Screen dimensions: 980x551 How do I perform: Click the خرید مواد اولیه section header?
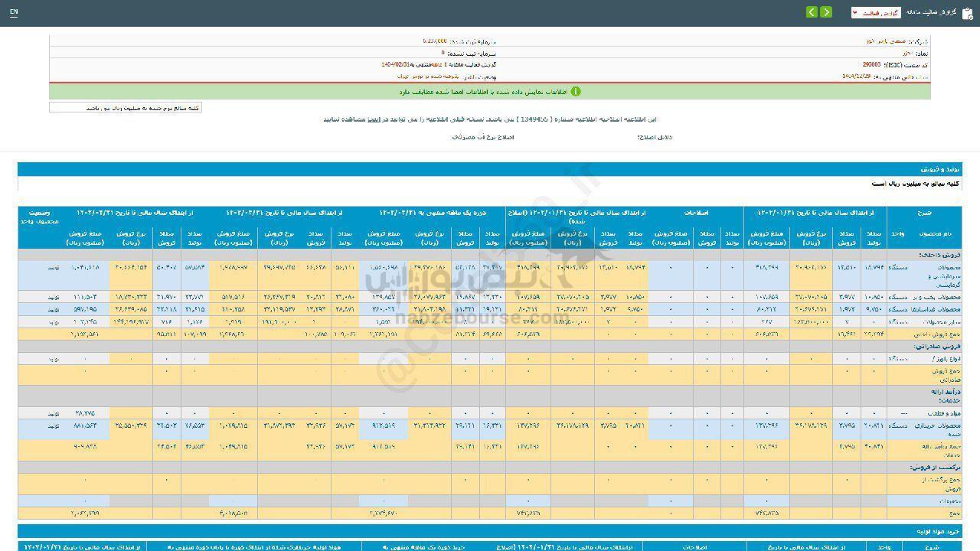(x=490, y=530)
